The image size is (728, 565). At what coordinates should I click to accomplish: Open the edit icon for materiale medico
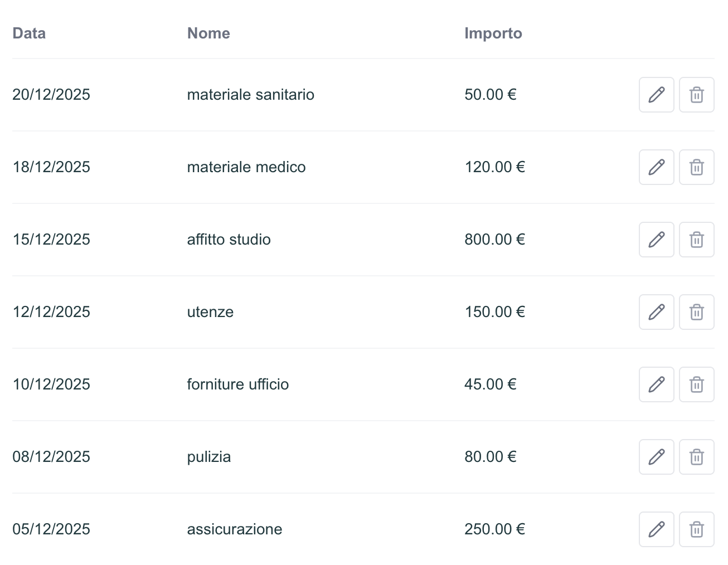point(656,167)
